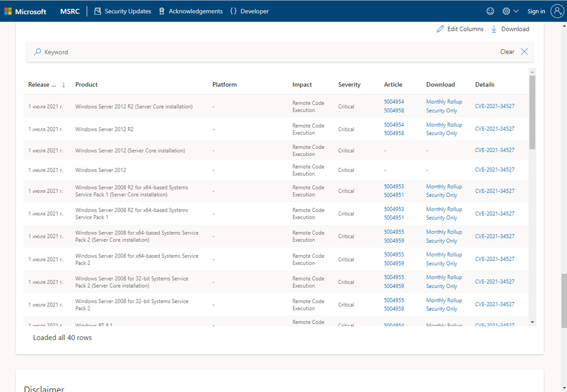This screenshot has height=392, width=567.
Task: Open article 5004955 for 2008 x64 SP2 Server Core
Action: 394,232
